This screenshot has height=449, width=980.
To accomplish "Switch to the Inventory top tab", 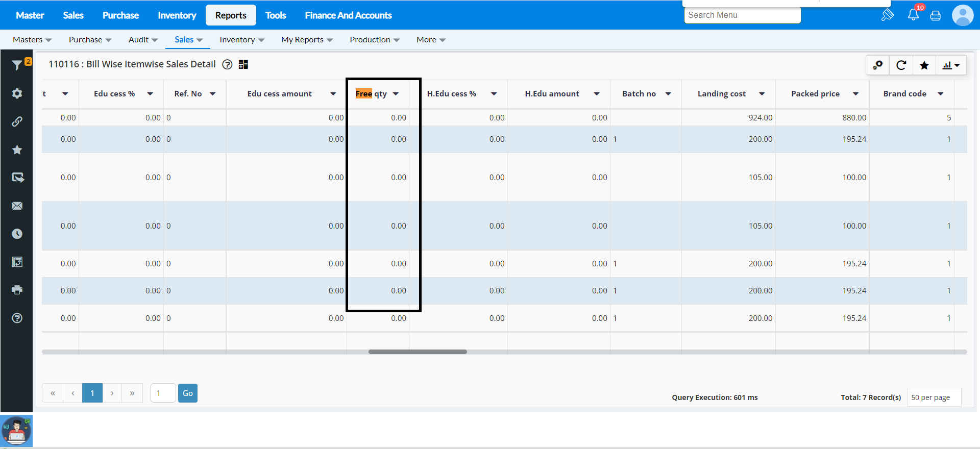I will (x=177, y=15).
